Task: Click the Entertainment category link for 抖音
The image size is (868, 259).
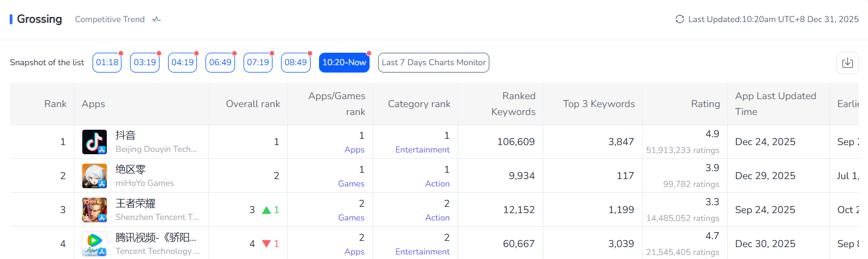Action: point(422,150)
